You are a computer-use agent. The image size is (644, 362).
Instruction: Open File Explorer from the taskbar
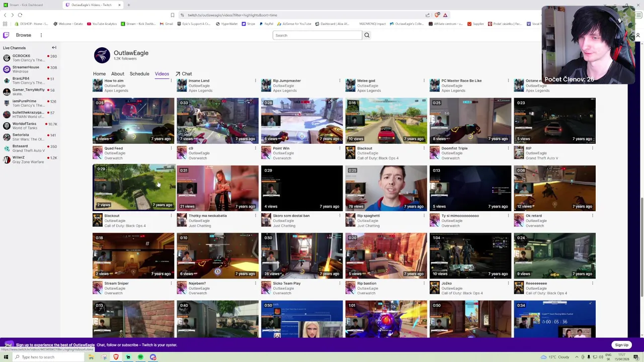coord(91,357)
